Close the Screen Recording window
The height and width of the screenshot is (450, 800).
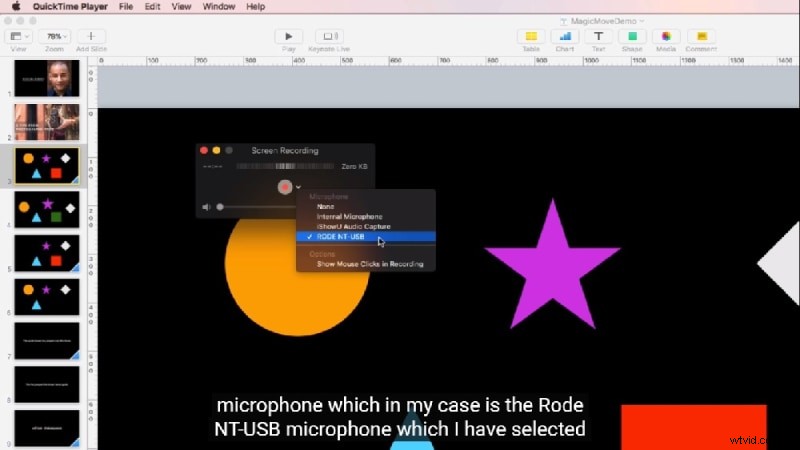(x=204, y=151)
